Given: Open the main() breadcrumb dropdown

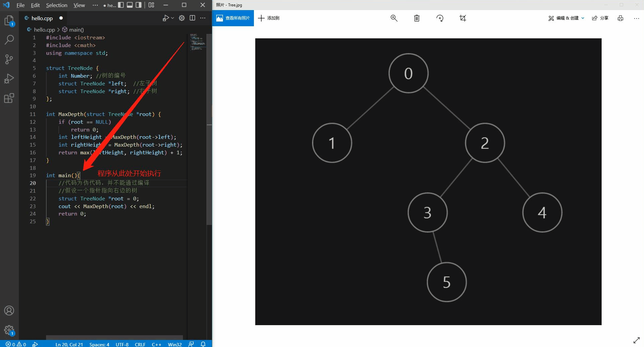Looking at the screenshot, I should 76,30.
